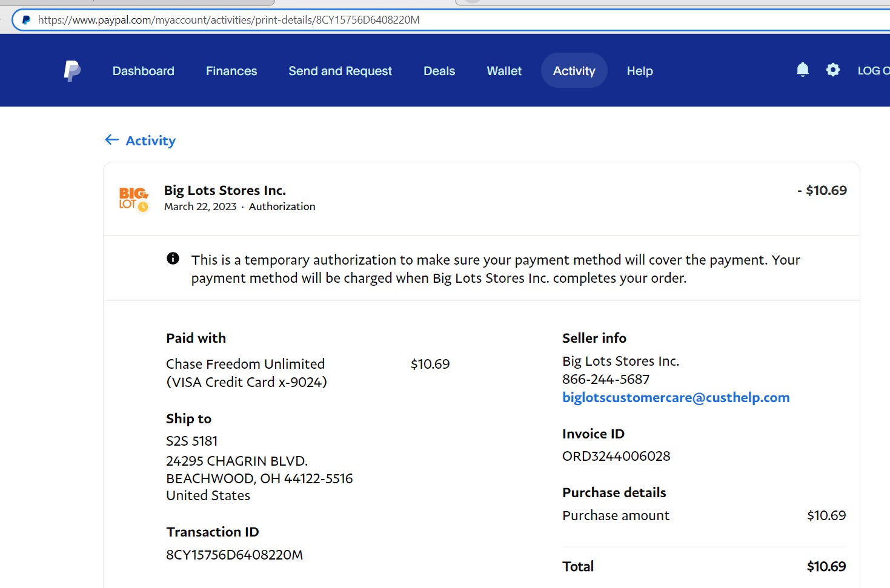The image size is (890, 588).
Task: Open the Deals page
Action: point(439,71)
